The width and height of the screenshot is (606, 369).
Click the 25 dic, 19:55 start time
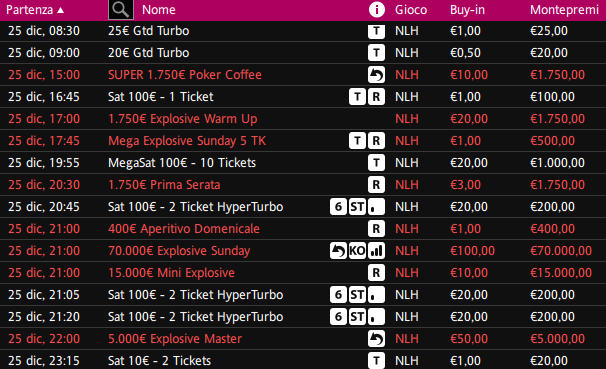[44, 163]
